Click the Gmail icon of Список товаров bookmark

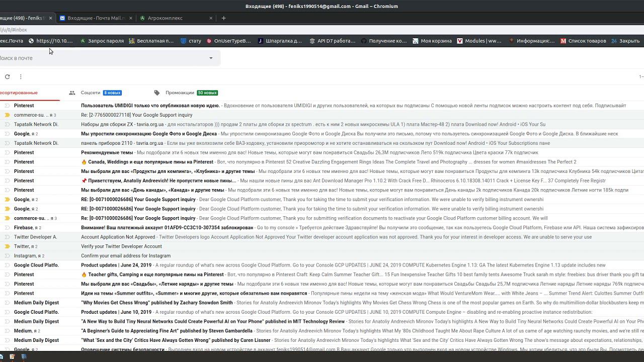(563, 41)
